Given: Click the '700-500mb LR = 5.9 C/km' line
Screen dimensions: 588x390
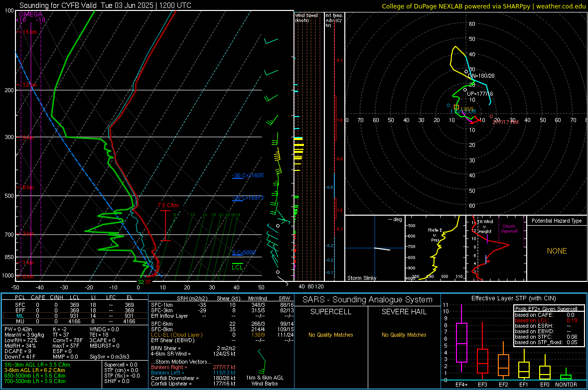Looking at the screenshot, I should point(35,381).
